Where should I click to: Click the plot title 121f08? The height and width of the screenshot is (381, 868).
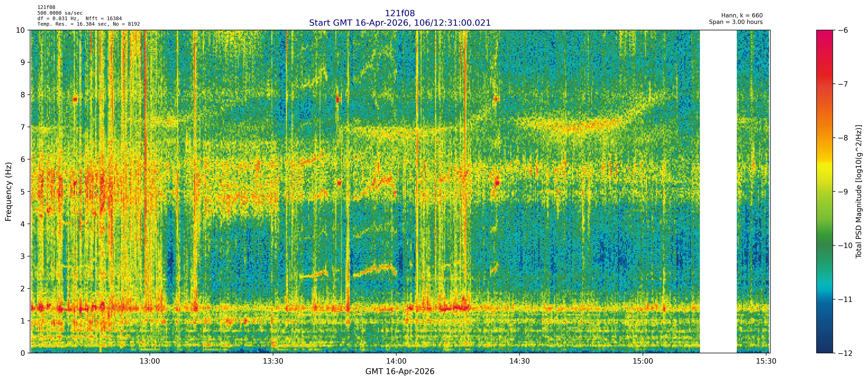click(400, 13)
